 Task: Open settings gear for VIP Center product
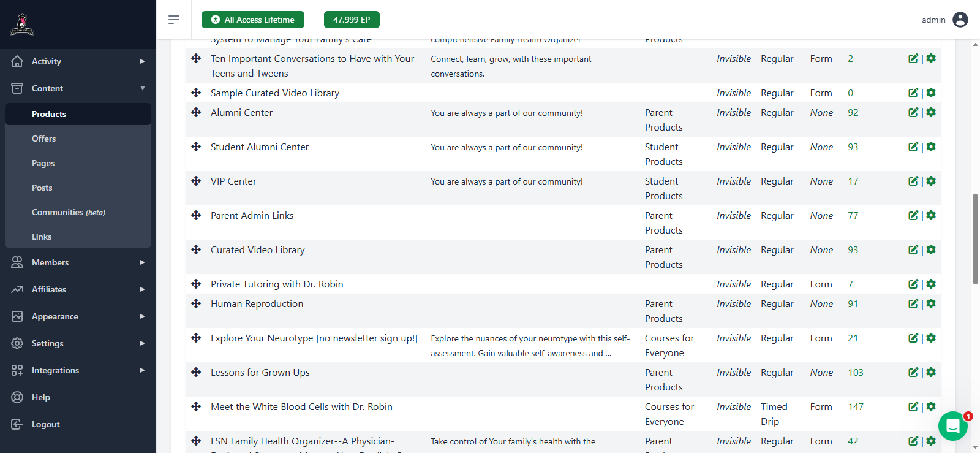tap(931, 181)
